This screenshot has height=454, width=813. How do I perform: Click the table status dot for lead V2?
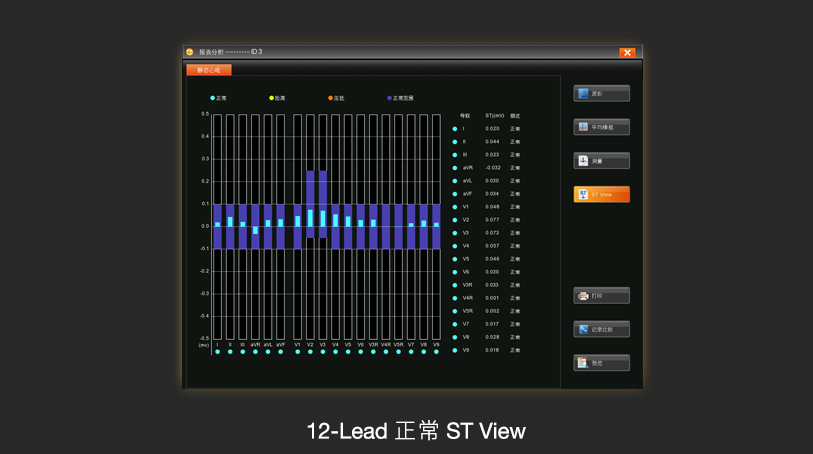[455, 220]
